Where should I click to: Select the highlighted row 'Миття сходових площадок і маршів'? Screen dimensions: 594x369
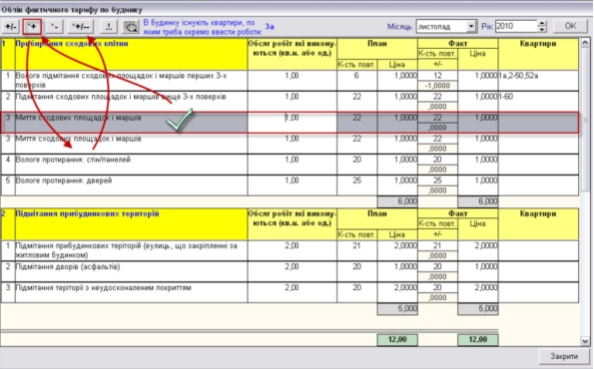tap(290, 122)
